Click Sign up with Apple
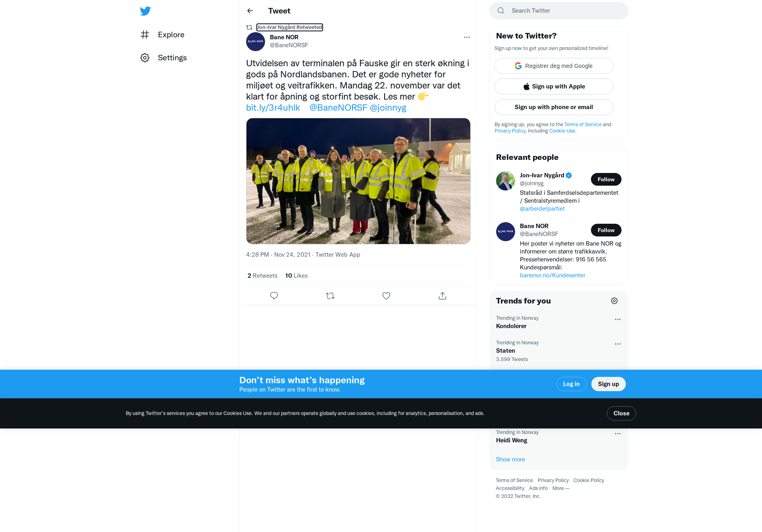The image size is (762, 532). pyautogui.click(x=554, y=86)
